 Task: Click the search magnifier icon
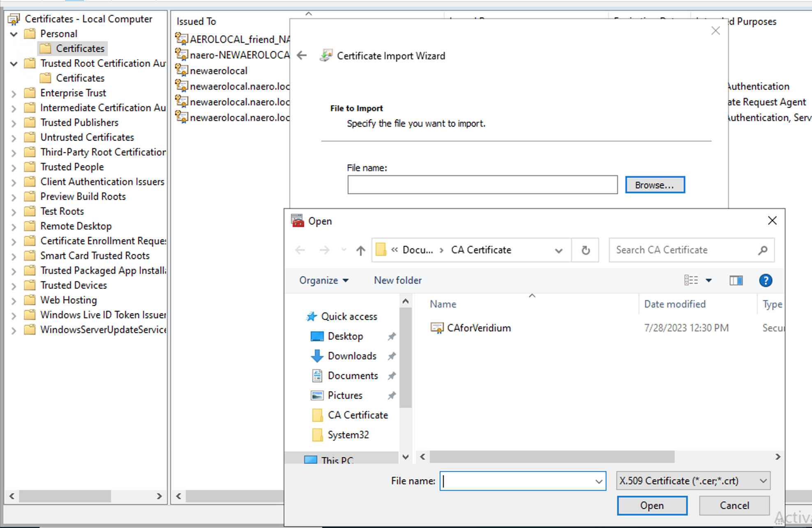[x=763, y=250]
